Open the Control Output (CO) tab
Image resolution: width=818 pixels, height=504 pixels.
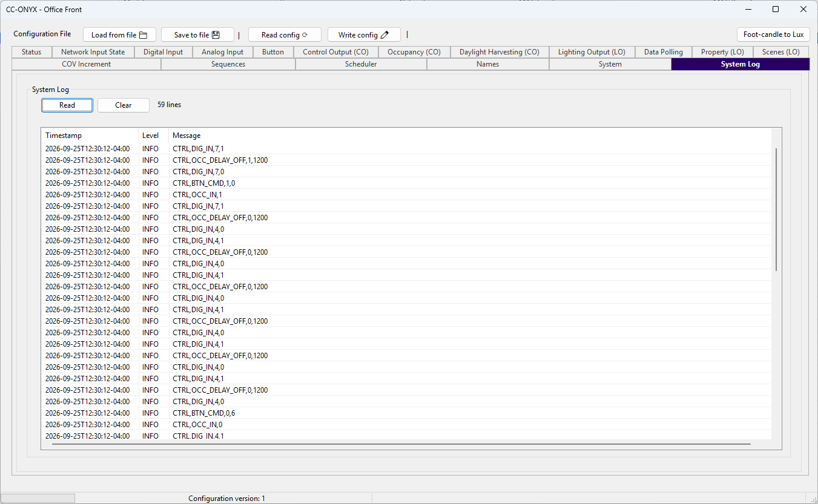(335, 52)
